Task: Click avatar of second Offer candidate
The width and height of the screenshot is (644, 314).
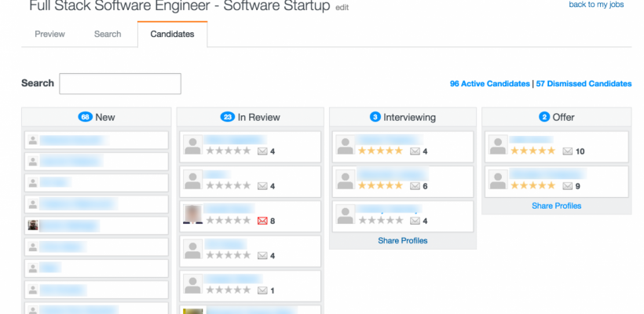Action: (x=498, y=180)
